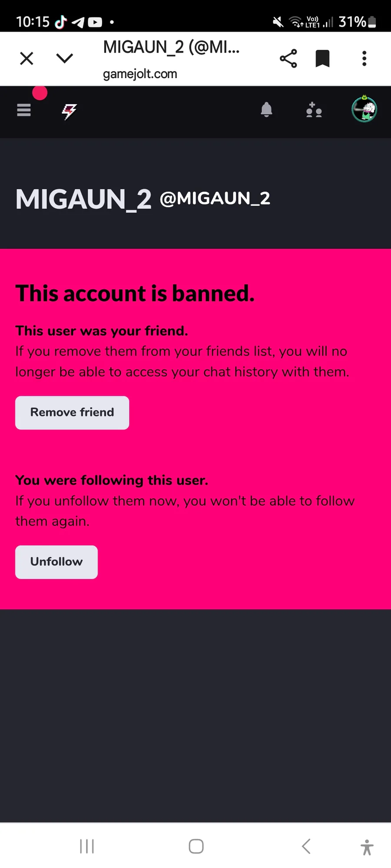Tap the Android home button
Viewport: 391px width, 868px height.
(x=196, y=846)
